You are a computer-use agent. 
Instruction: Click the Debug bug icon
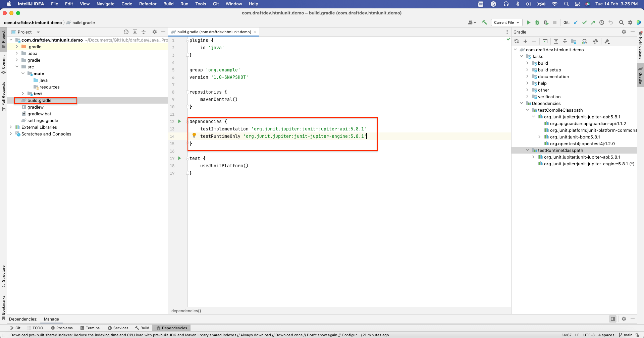coord(537,22)
